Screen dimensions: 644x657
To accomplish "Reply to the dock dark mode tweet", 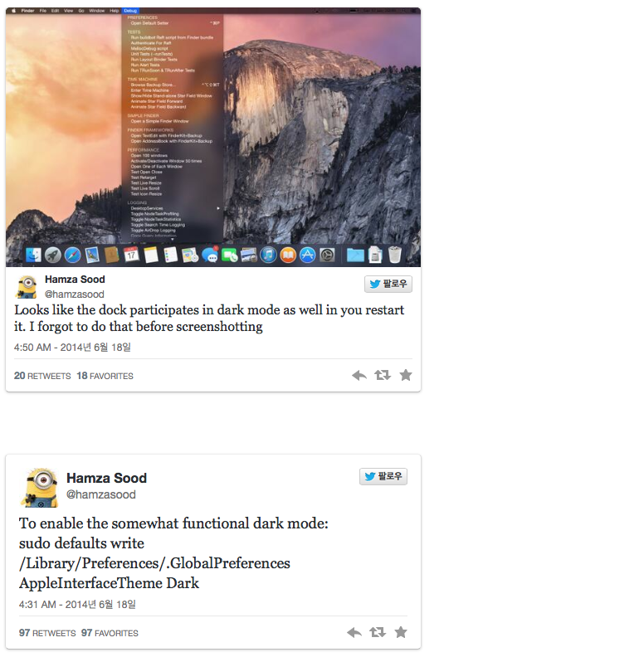I will (359, 375).
